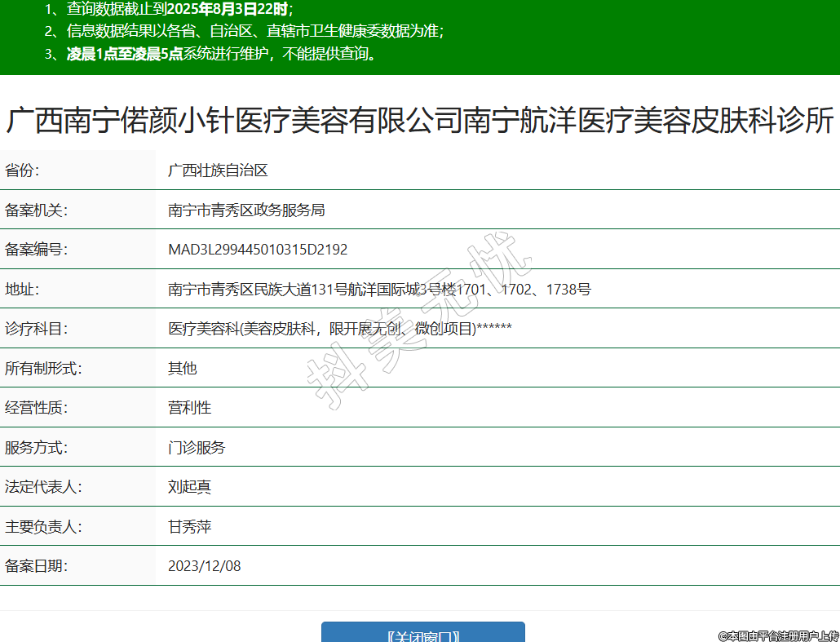Click the record number MAD3L299445010315D2192
This screenshot has height=642, width=840.
258,250
